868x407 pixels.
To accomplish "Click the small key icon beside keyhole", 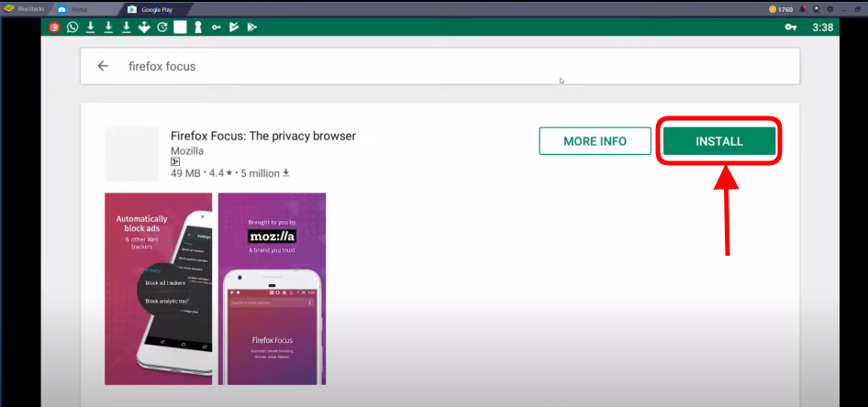I will coord(216,27).
